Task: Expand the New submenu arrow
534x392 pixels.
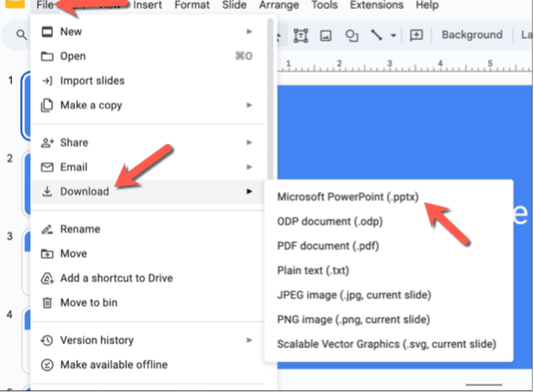Action: point(249,31)
